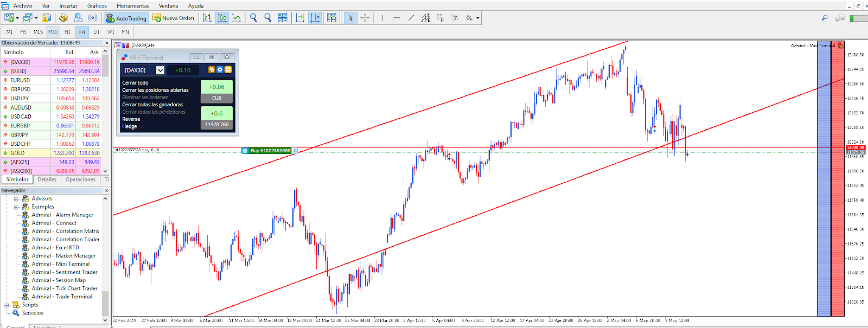
Task: Switch chart to H1 timeframe
Action: coord(67,32)
